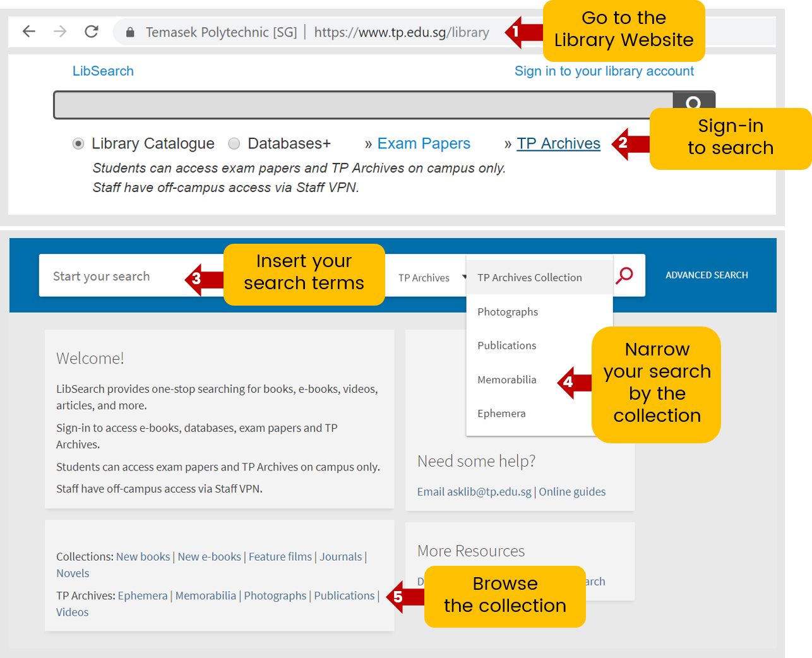812x658 pixels.
Task: Click the browser back arrow
Action: [x=29, y=31]
